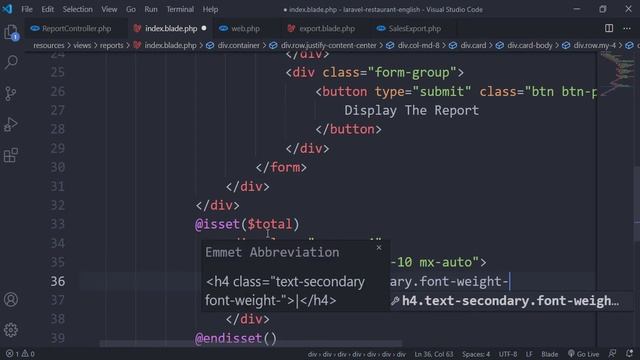Image resolution: width=640 pixels, height=360 pixels.
Task: Close the Emmet Abbreviation popup
Action: (379, 248)
